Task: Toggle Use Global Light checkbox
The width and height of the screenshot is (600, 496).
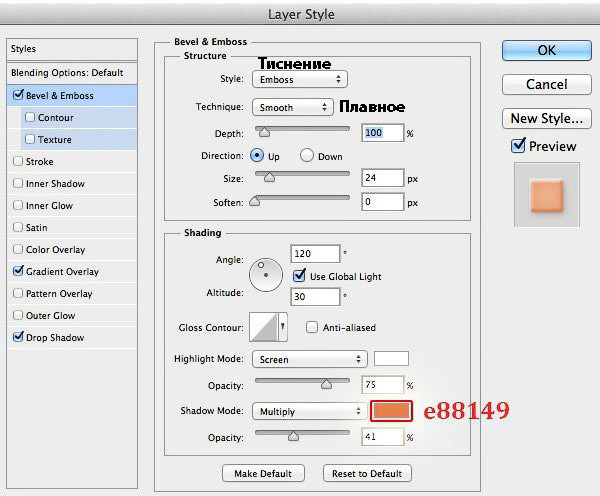Action: 299,276
